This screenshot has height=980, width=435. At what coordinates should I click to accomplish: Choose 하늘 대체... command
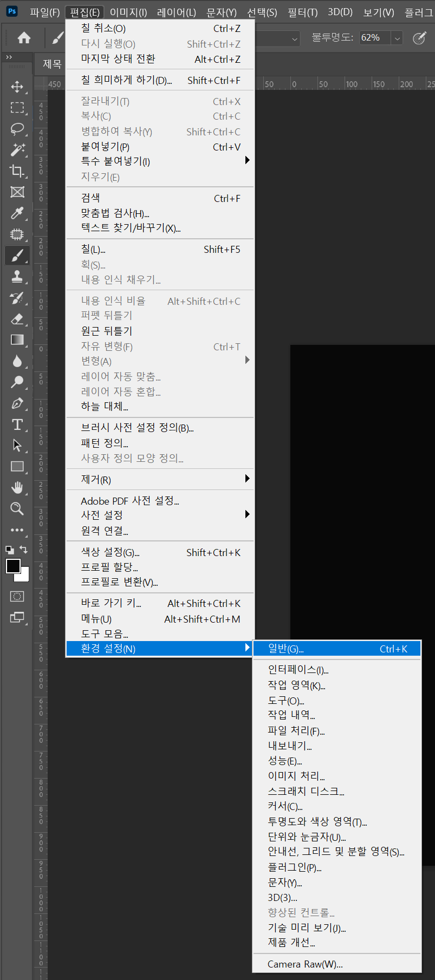160,406
